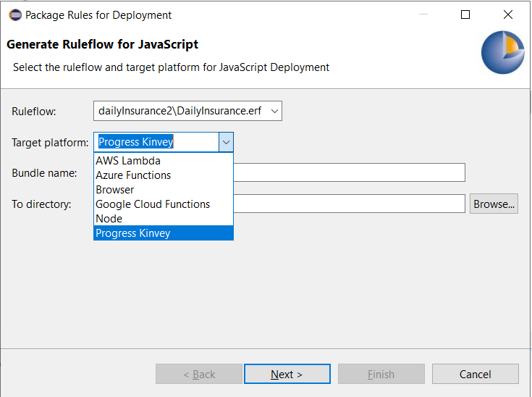532x397 pixels.
Task: Proceed with the Next > button
Action: pyautogui.click(x=287, y=374)
